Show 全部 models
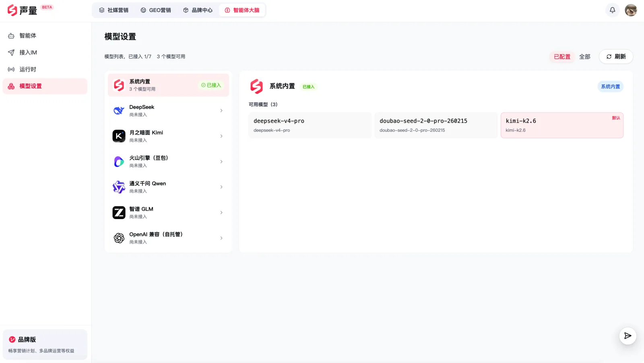Viewport: 644px width, 363px height. click(584, 57)
